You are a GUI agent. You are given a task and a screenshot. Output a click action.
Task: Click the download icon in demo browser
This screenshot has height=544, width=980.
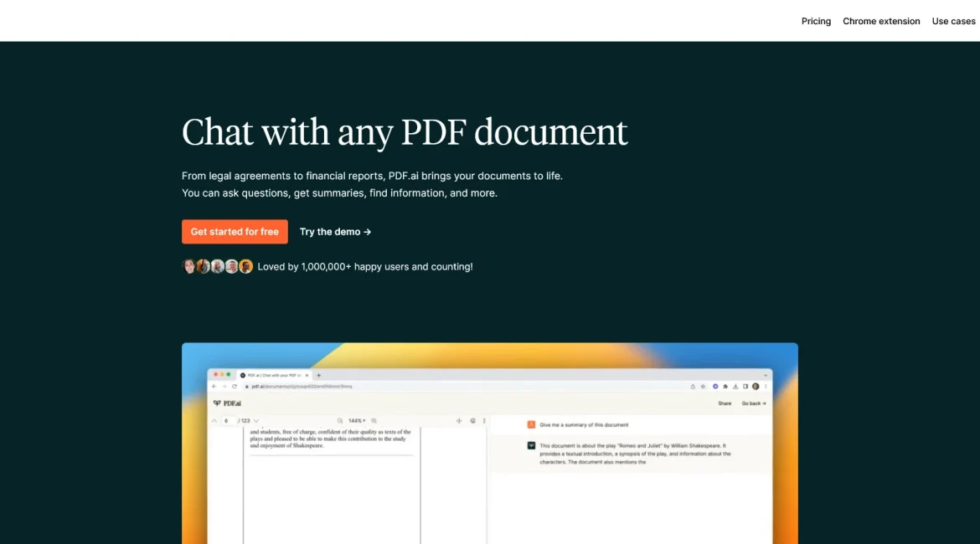[735, 387]
